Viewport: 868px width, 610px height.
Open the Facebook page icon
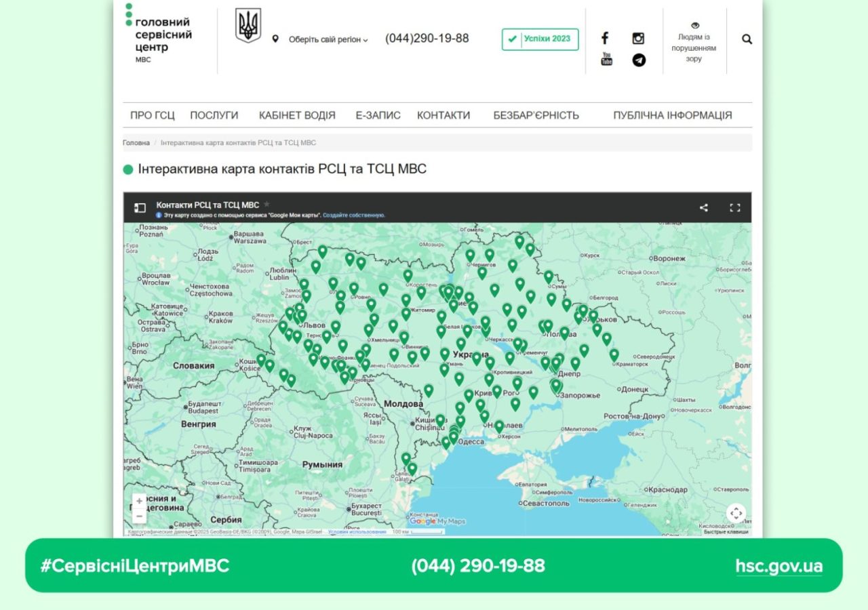(x=605, y=38)
